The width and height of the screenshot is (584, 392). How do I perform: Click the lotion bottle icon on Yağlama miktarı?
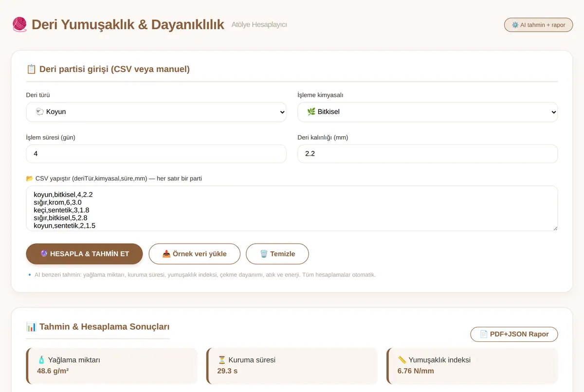click(41, 360)
